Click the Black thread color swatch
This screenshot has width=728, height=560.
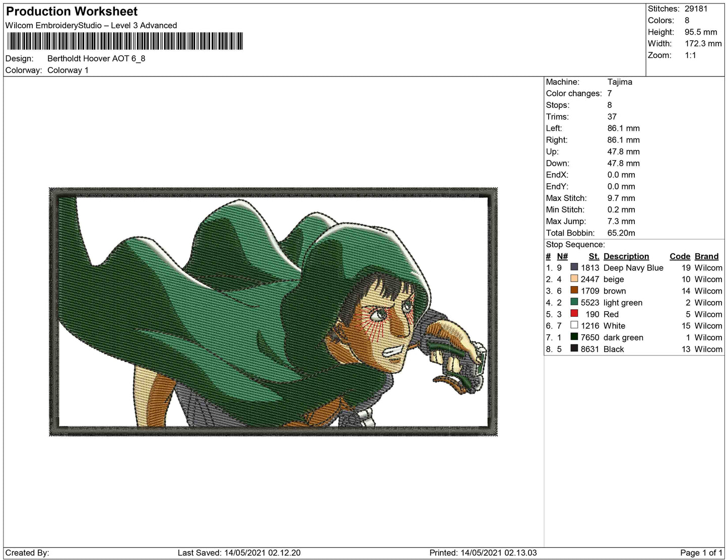pos(574,348)
